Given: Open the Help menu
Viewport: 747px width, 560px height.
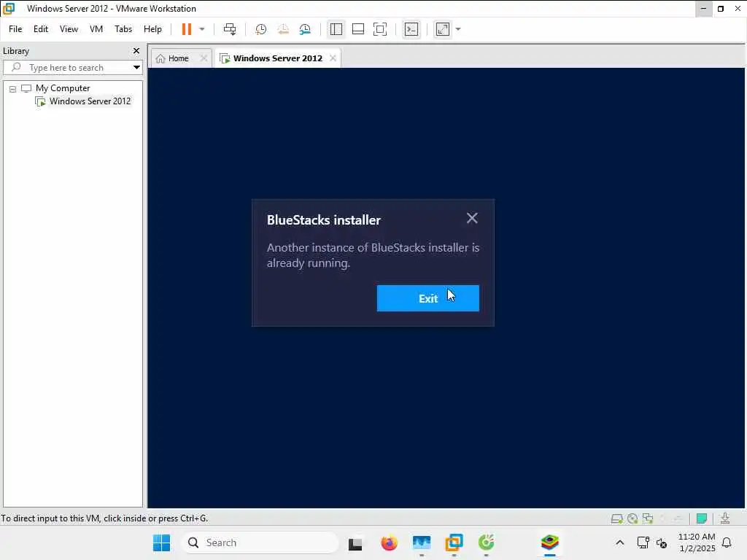Looking at the screenshot, I should pyautogui.click(x=152, y=29).
